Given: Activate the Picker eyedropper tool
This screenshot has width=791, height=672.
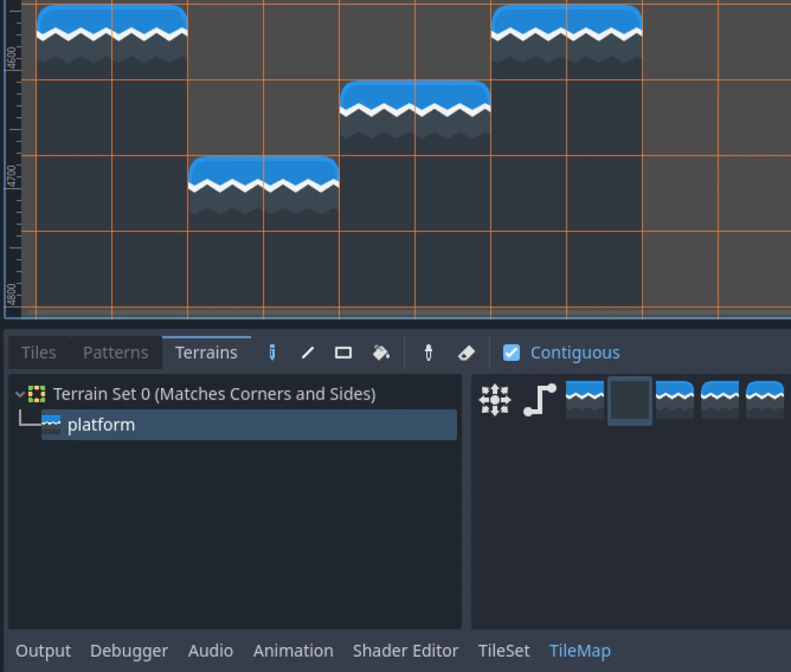Looking at the screenshot, I should (x=428, y=352).
